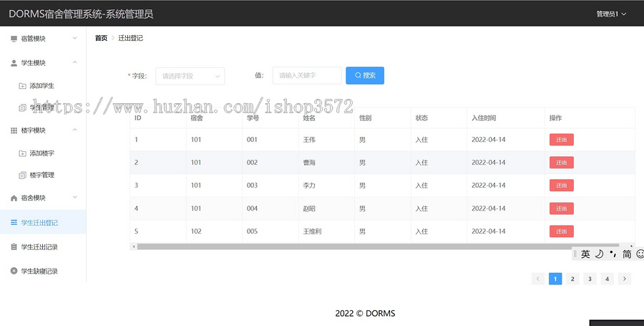
Task: Go to page 4
Action: tap(607, 279)
